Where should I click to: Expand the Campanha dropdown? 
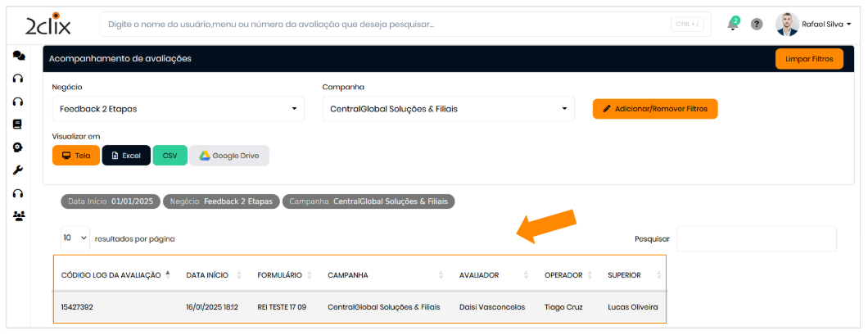point(448,109)
